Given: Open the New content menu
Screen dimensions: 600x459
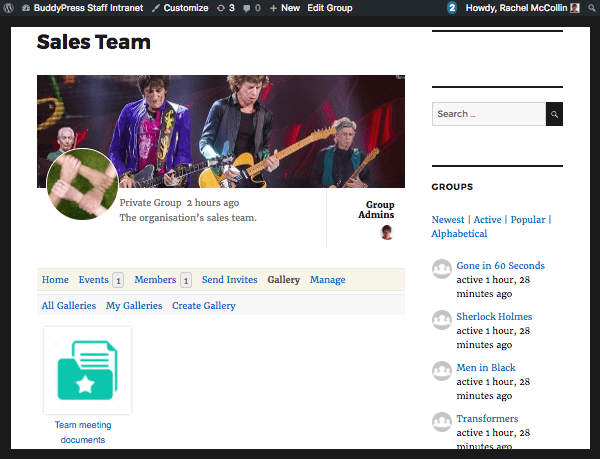Looking at the screenshot, I should pyautogui.click(x=285, y=8).
